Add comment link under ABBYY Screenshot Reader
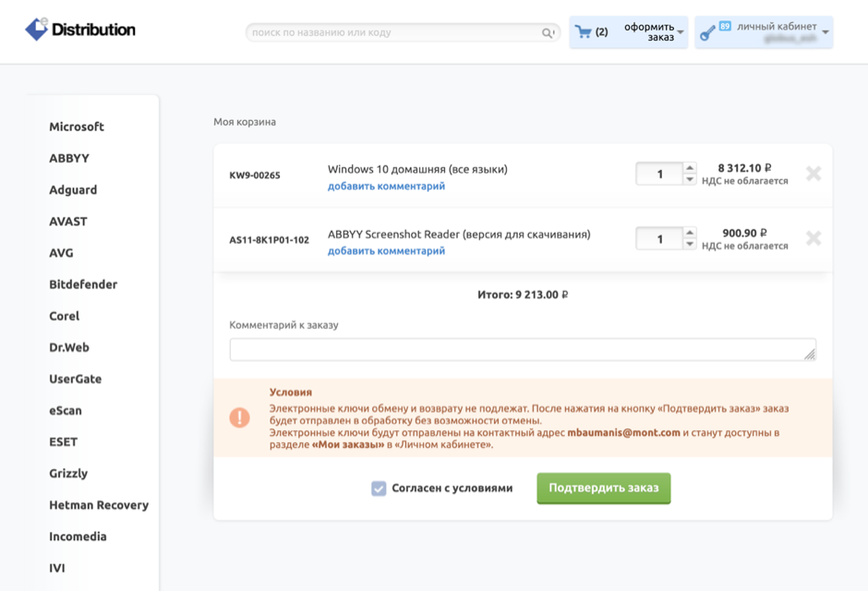This screenshot has height=591, width=868. click(x=386, y=251)
